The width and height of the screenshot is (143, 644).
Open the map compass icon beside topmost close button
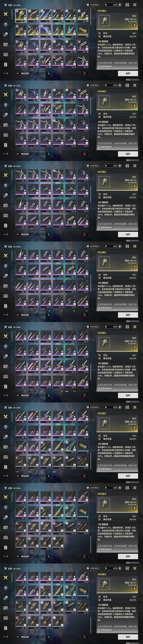[127, 5]
